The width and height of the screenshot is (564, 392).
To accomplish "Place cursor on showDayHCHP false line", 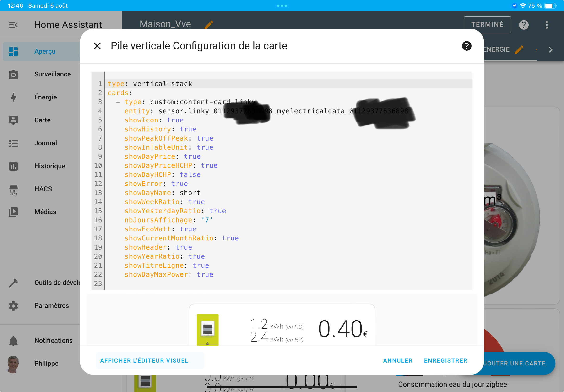I will coord(190,175).
